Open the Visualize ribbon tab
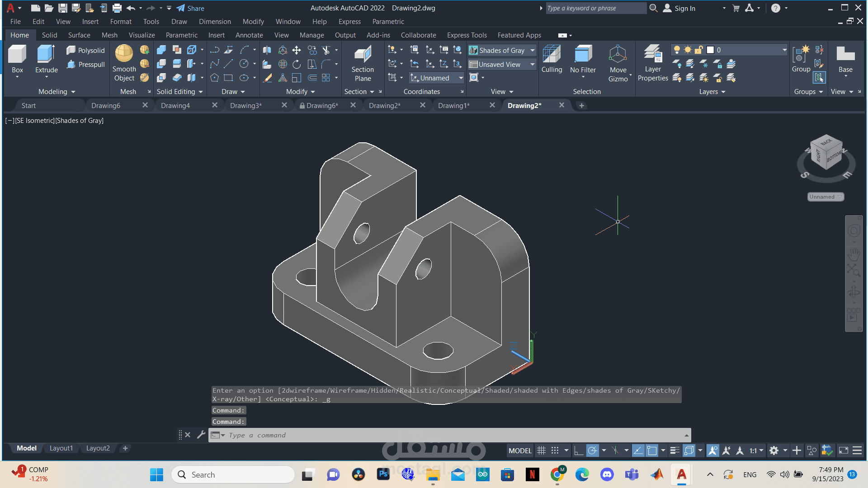The image size is (868, 488). click(x=142, y=35)
